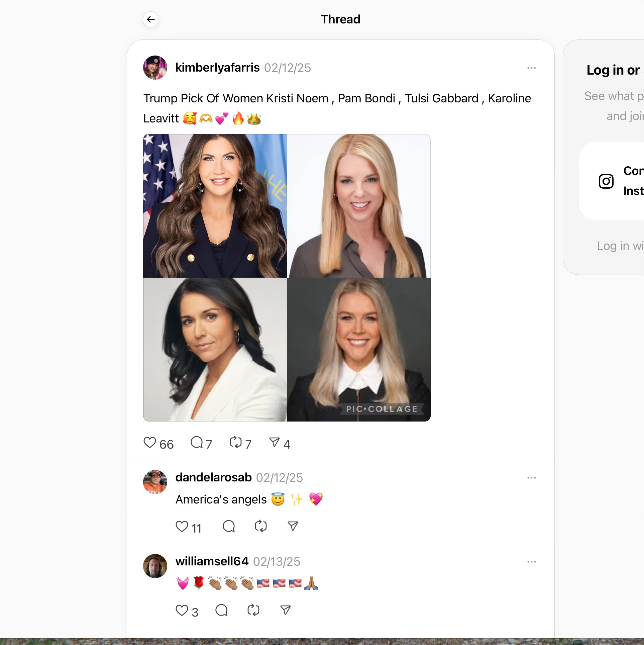Open more options on kimberlyafarris's post

[532, 68]
